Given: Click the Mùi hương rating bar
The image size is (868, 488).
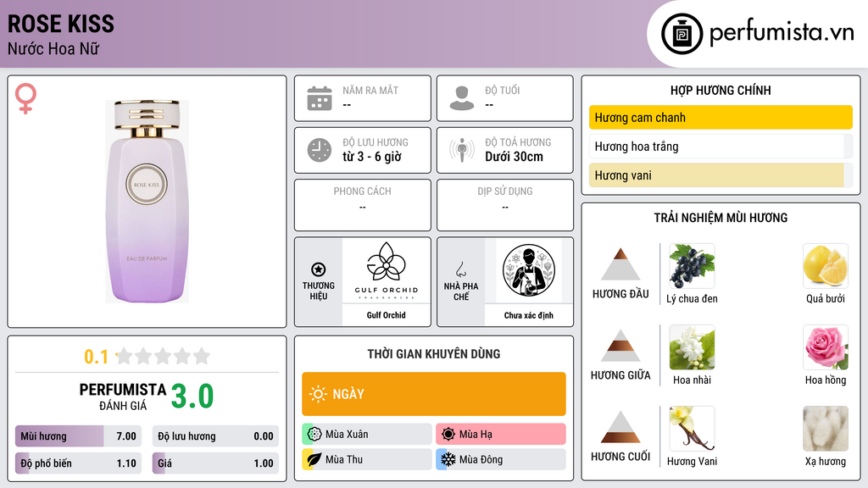Looking at the screenshot, I should [x=78, y=436].
